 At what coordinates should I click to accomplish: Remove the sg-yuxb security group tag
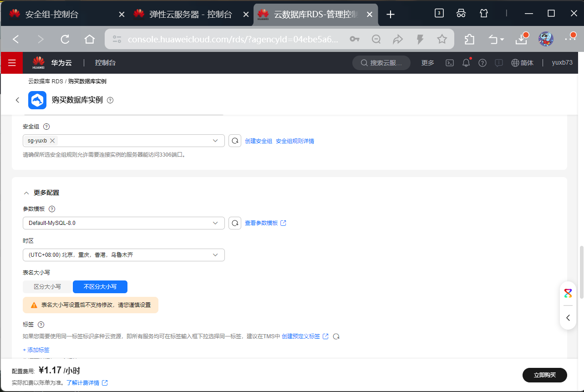coord(52,141)
